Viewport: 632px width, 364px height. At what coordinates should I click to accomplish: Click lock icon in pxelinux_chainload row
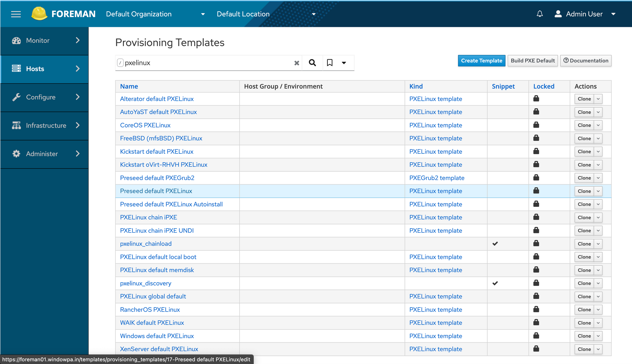pyautogui.click(x=536, y=243)
